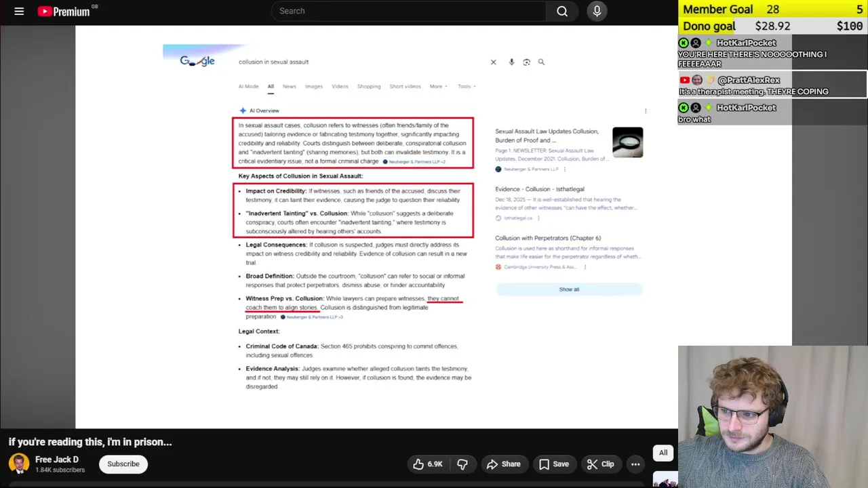Screen dimensions: 868x488
Task: Dislike the video with thumbs down
Action: [462, 464]
